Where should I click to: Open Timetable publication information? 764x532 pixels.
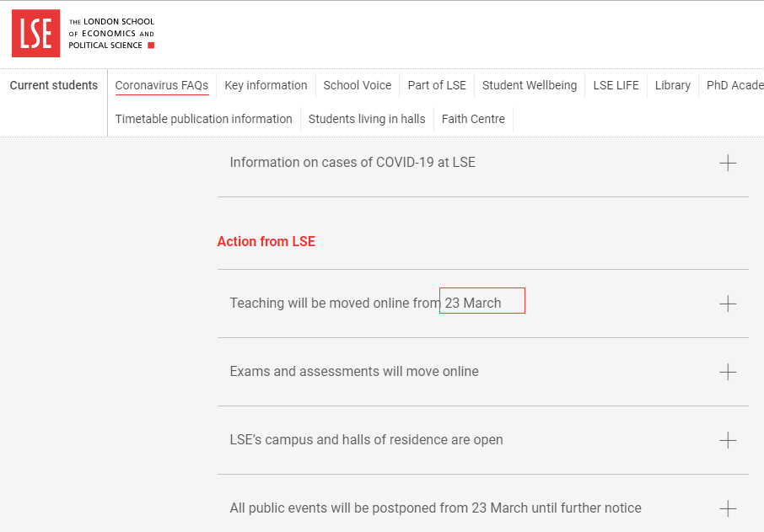204,119
